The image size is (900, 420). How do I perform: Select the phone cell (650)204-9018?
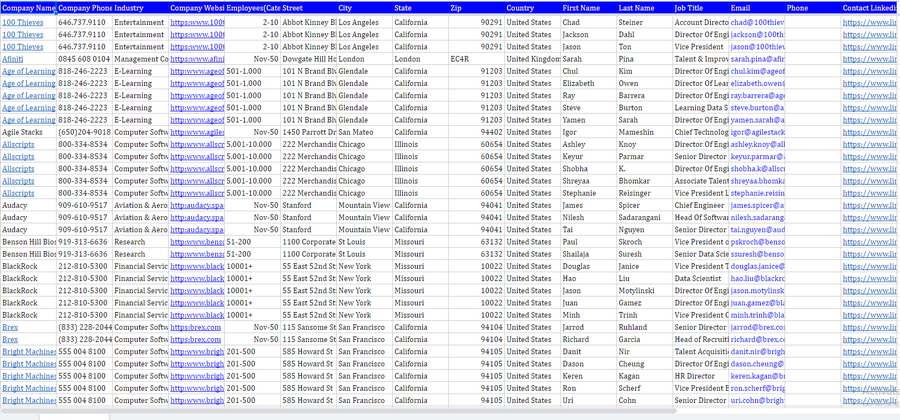coord(84,132)
